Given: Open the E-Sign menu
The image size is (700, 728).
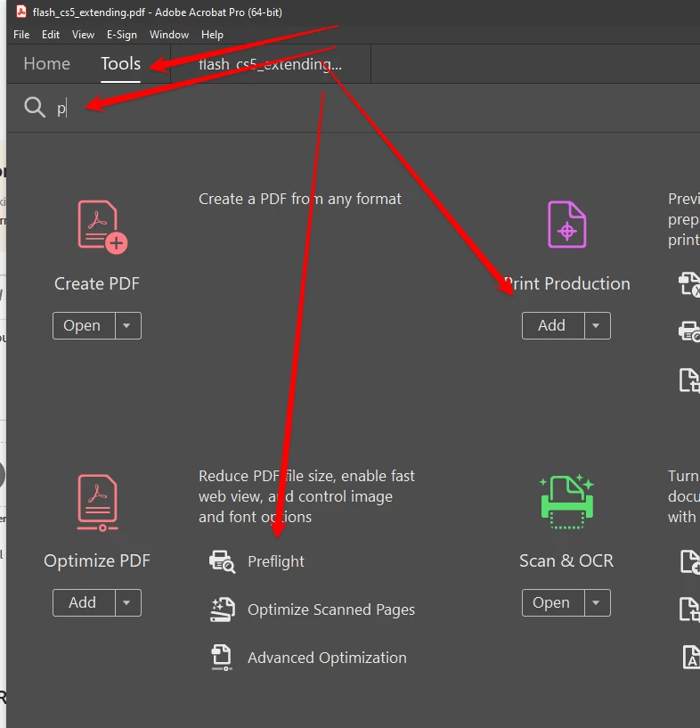Looking at the screenshot, I should [x=121, y=35].
